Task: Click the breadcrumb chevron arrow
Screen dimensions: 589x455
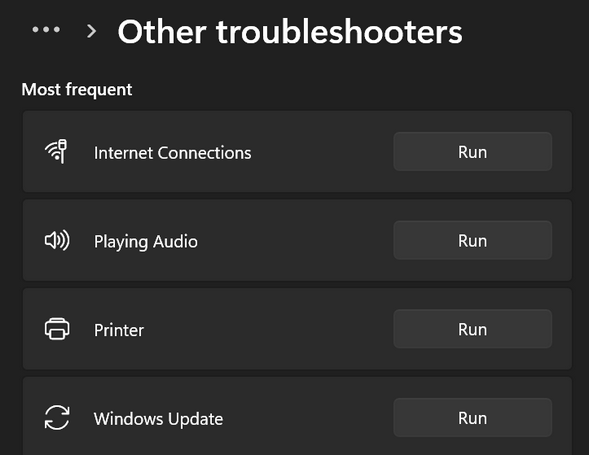Action: [91, 31]
